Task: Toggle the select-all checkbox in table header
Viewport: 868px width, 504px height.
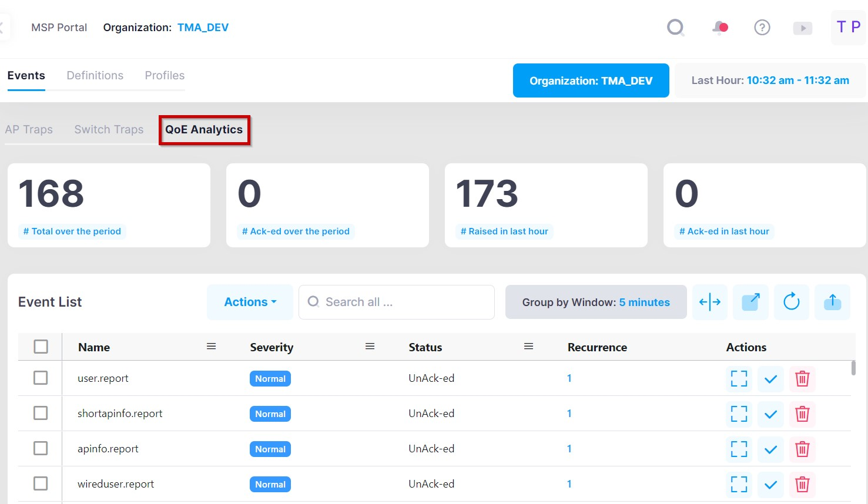Action: (x=41, y=347)
